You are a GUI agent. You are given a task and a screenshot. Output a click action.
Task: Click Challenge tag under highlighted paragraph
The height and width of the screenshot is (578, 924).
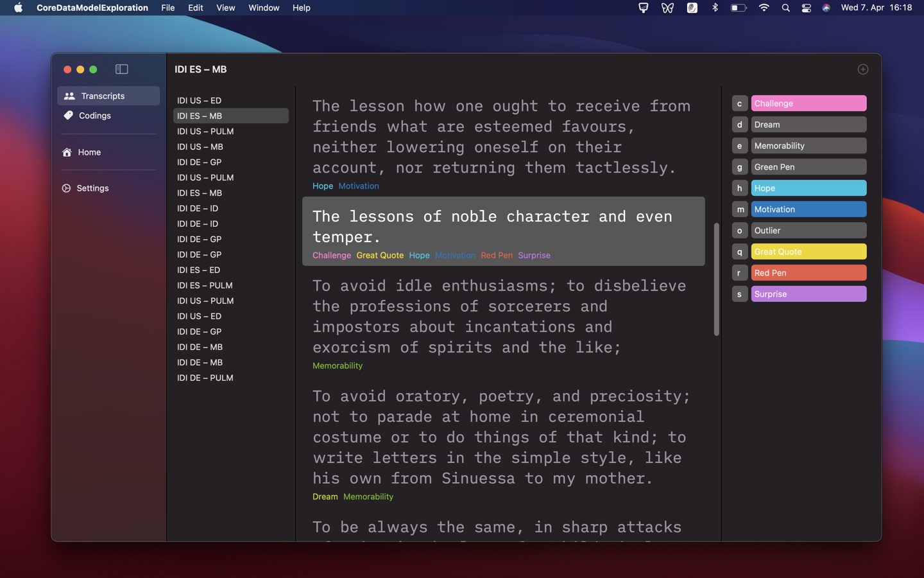coord(332,255)
